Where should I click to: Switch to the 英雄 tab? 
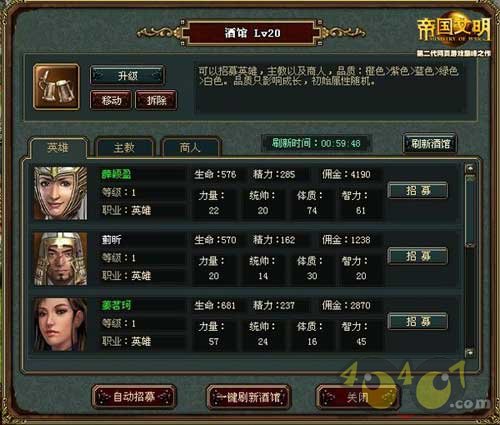(x=58, y=147)
